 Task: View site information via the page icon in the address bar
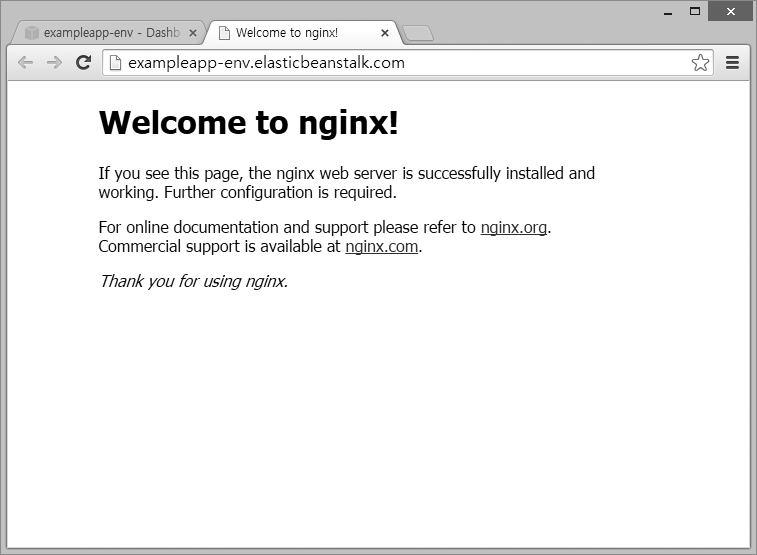pyautogui.click(x=115, y=63)
